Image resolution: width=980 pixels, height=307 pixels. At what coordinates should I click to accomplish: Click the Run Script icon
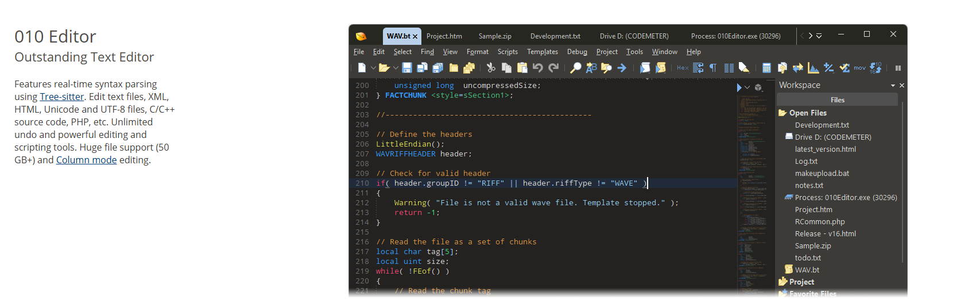[645, 68]
